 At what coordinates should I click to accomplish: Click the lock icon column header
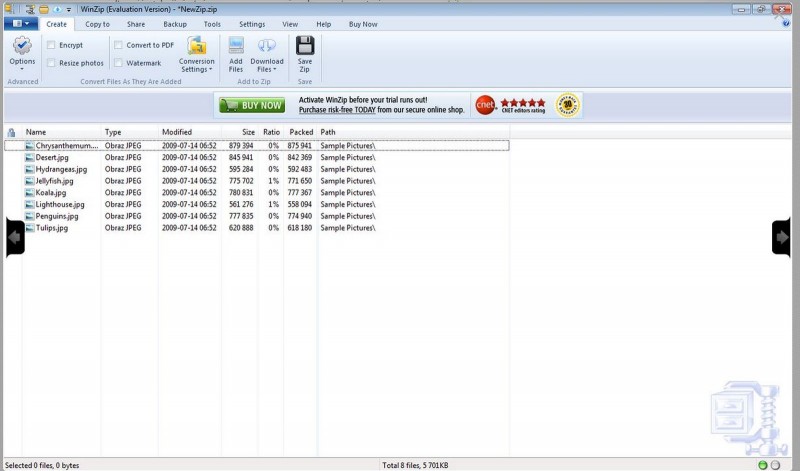(x=11, y=132)
